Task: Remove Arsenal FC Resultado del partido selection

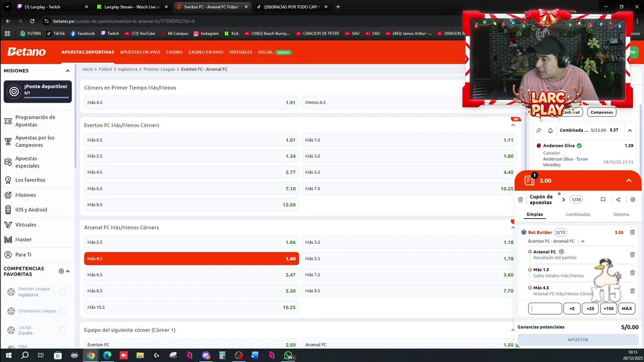Action: point(632,254)
